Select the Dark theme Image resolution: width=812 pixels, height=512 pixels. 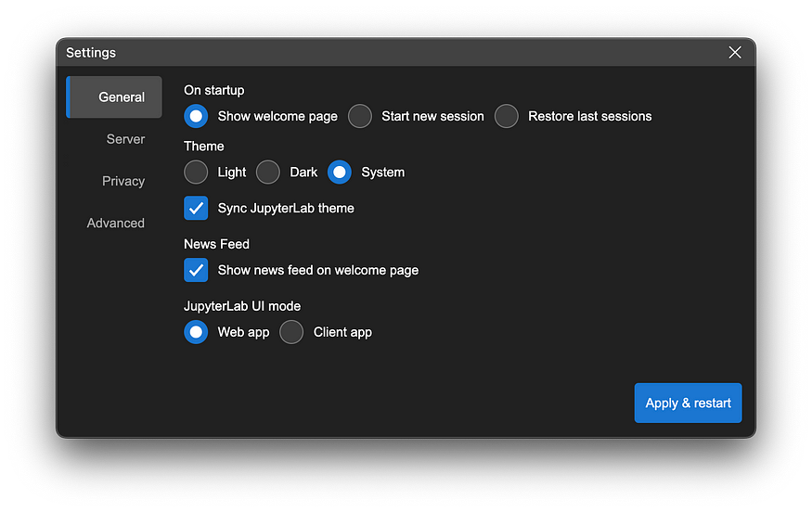pyautogui.click(x=268, y=172)
